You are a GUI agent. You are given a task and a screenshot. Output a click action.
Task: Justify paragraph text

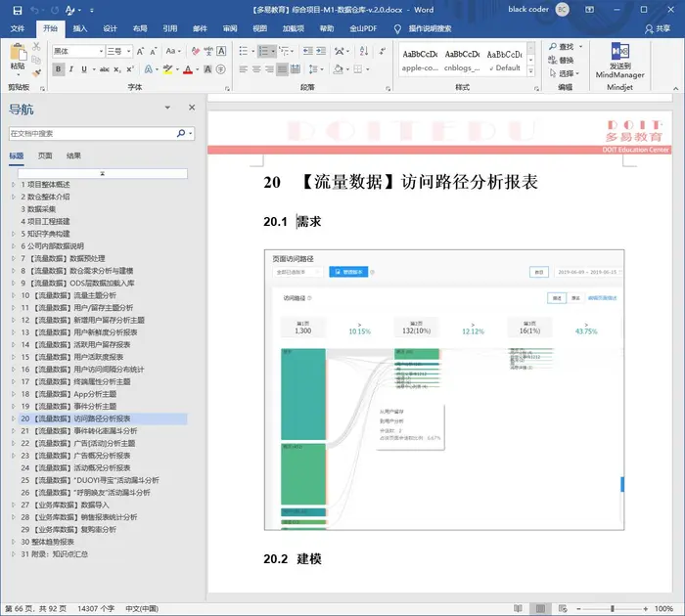tap(282, 69)
